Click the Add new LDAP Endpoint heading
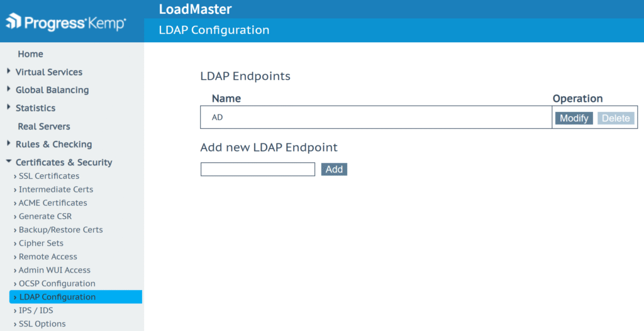The width and height of the screenshot is (644, 331). click(x=269, y=147)
